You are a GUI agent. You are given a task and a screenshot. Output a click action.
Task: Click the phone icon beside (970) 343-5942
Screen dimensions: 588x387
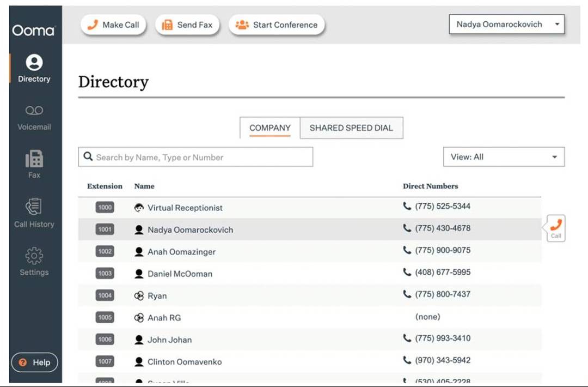coord(407,360)
